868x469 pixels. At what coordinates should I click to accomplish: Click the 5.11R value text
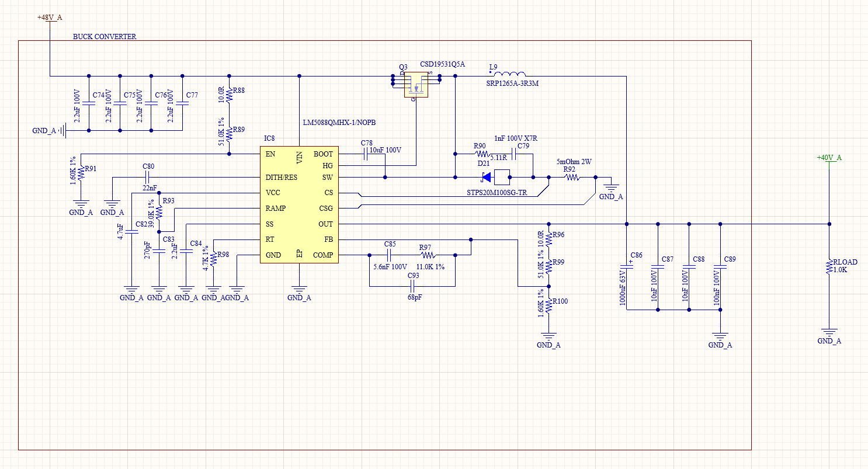click(498, 158)
